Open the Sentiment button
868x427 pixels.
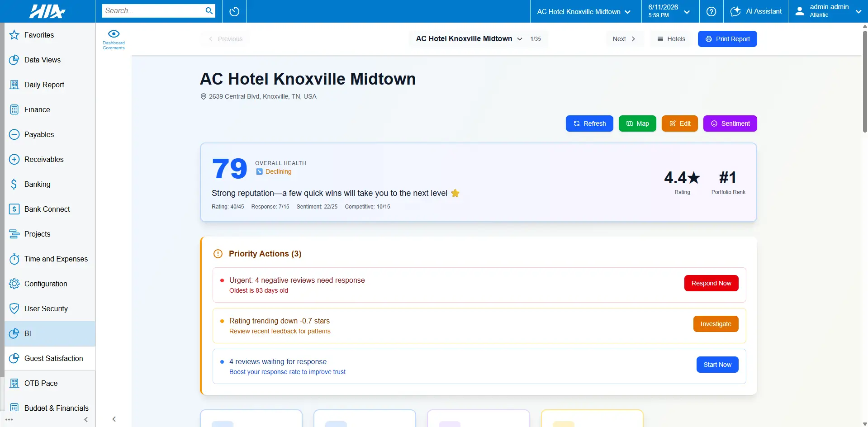pyautogui.click(x=730, y=123)
